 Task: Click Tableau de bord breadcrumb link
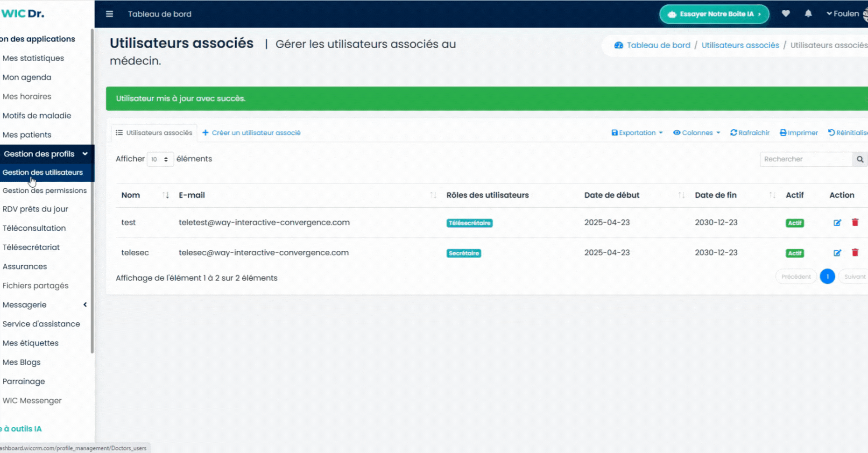pyautogui.click(x=658, y=45)
